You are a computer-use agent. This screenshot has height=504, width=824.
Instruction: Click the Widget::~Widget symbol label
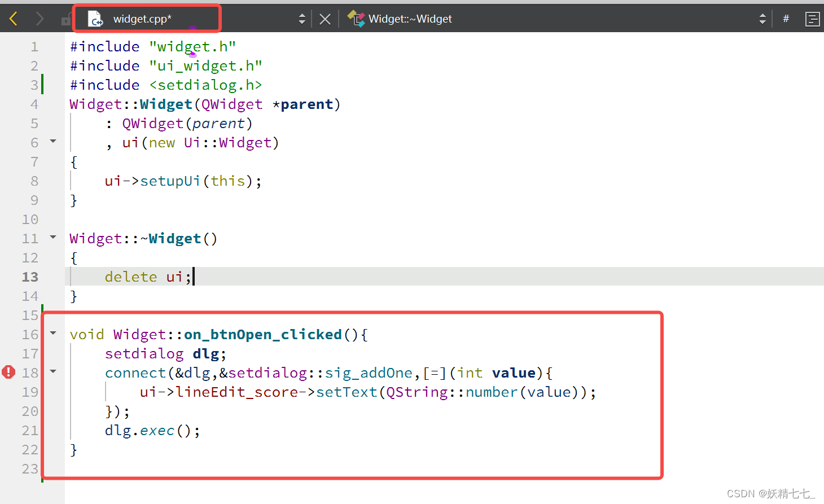point(410,19)
